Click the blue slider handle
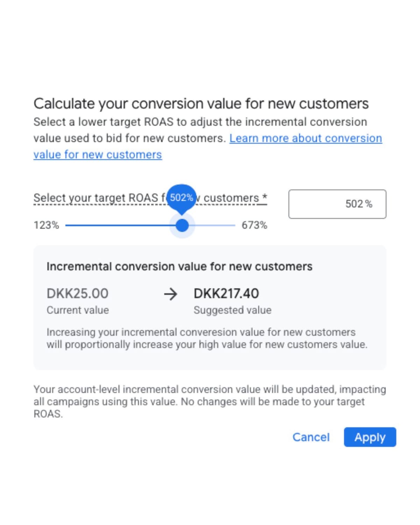This screenshot has width=420, height=525. tap(182, 226)
